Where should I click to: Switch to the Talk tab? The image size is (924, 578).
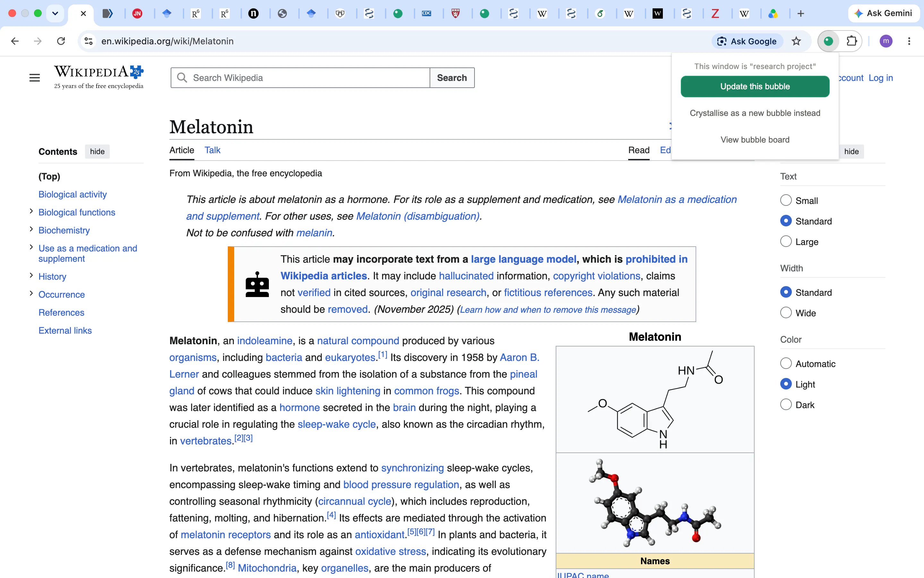(212, 150)
